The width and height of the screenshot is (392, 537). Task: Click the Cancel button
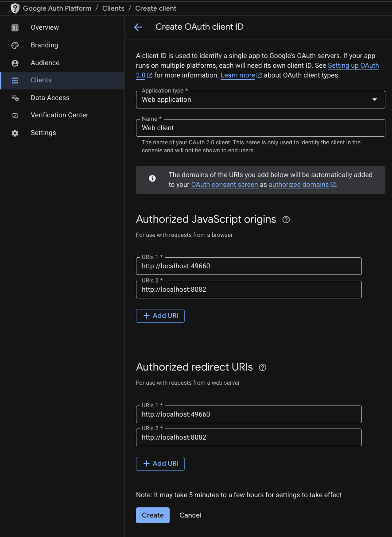pyautogui.click(x=190, y=515)
